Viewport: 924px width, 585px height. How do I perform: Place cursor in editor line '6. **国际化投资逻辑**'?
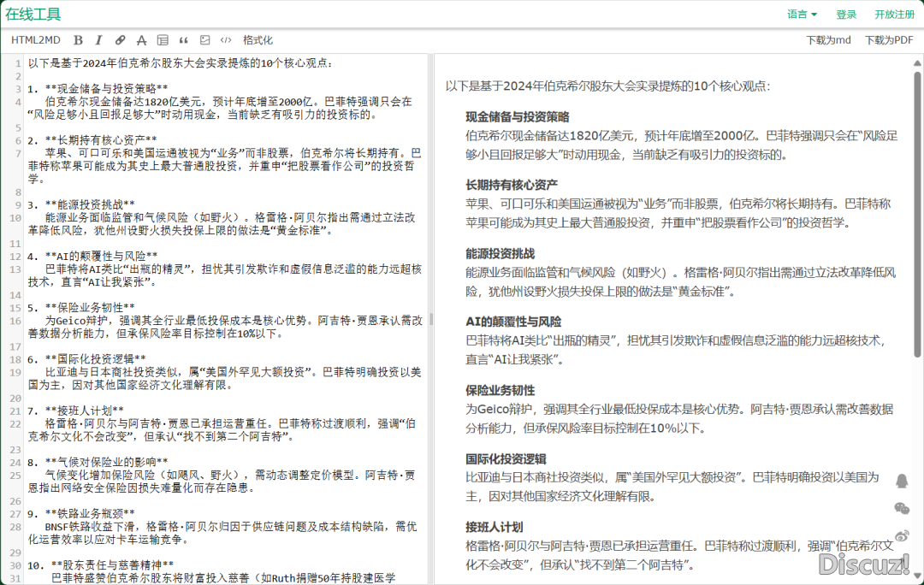point(86,358)
